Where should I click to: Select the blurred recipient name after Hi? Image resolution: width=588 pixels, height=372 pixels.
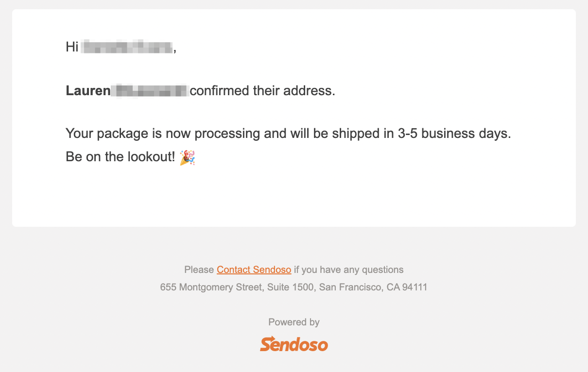coord(127,47)
